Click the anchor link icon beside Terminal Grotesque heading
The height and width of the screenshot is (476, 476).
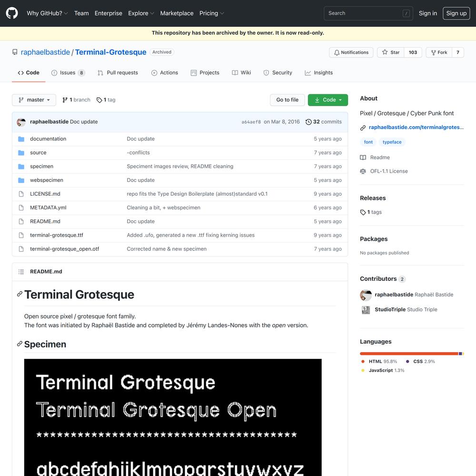20,294
